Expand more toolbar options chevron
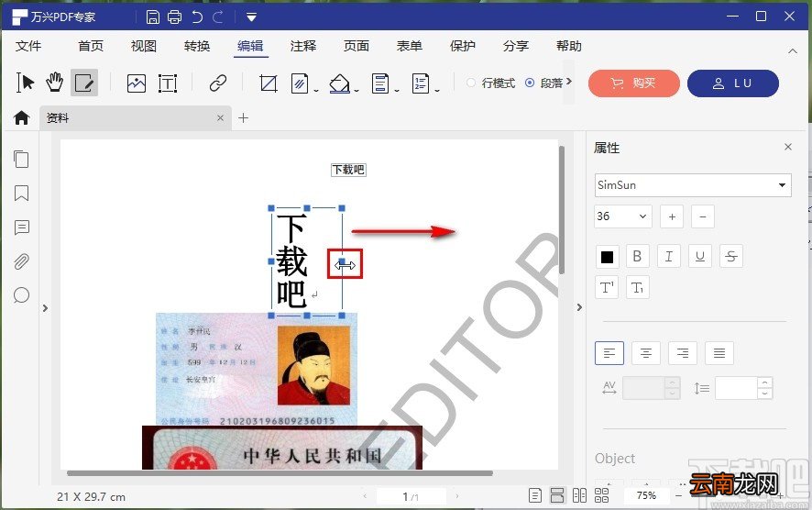This screenshot has width=812, height=510. pos(568,82)
